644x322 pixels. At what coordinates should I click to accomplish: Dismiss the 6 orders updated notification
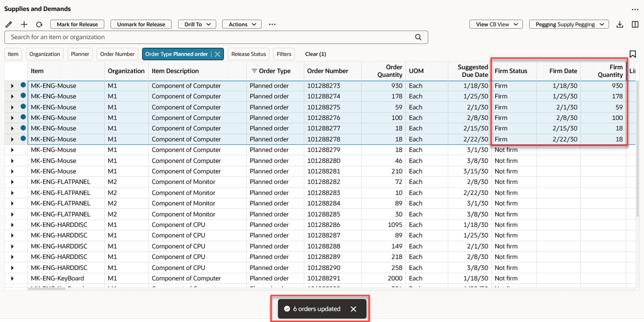(353, 309)
